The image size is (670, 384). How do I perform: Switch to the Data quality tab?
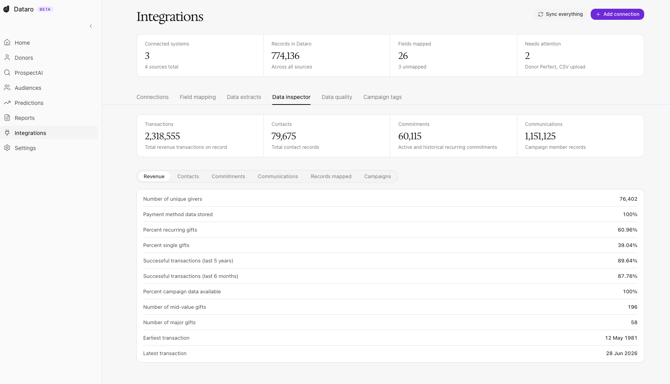click(x=337, y=97)
